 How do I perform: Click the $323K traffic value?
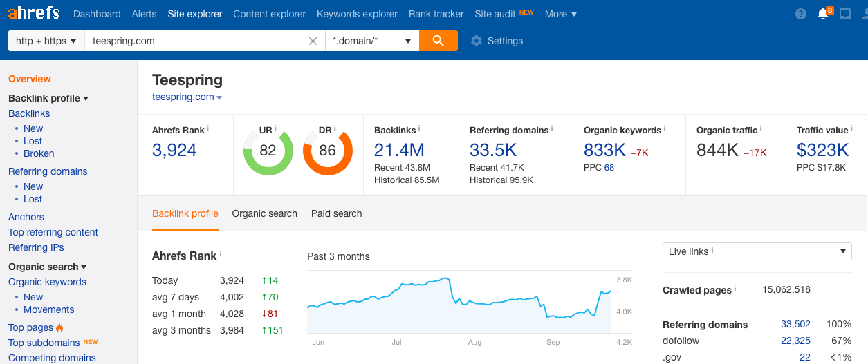point(822,150)
